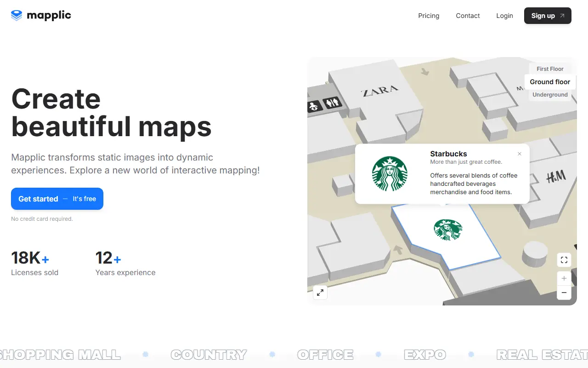
Task: Zoom in on the map
Action: (564, 278)
